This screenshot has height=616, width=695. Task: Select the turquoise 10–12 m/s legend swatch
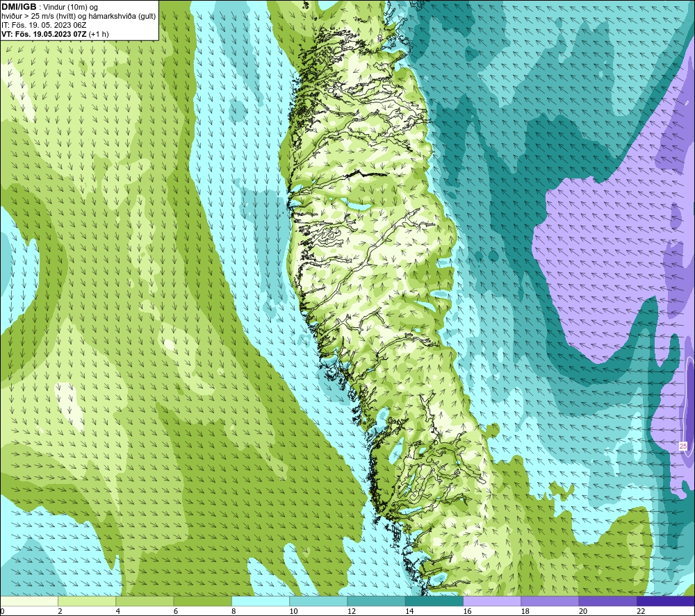(318, 601)
